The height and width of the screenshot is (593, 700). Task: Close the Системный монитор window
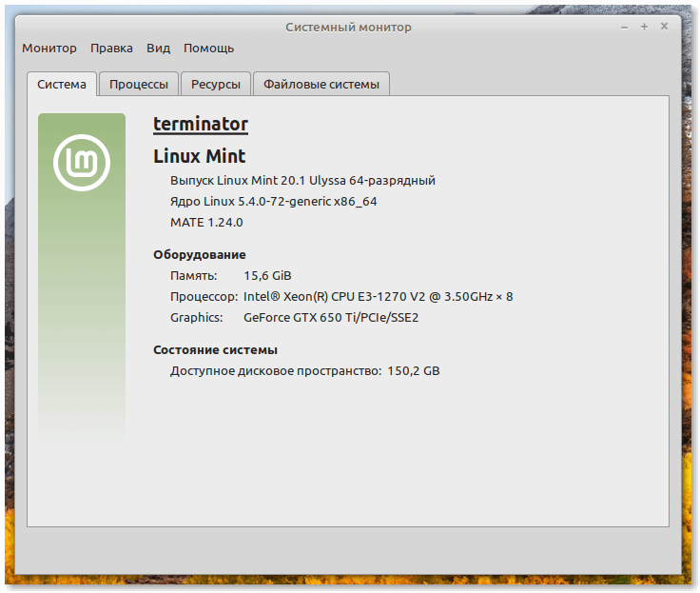(x=664, y=27)
